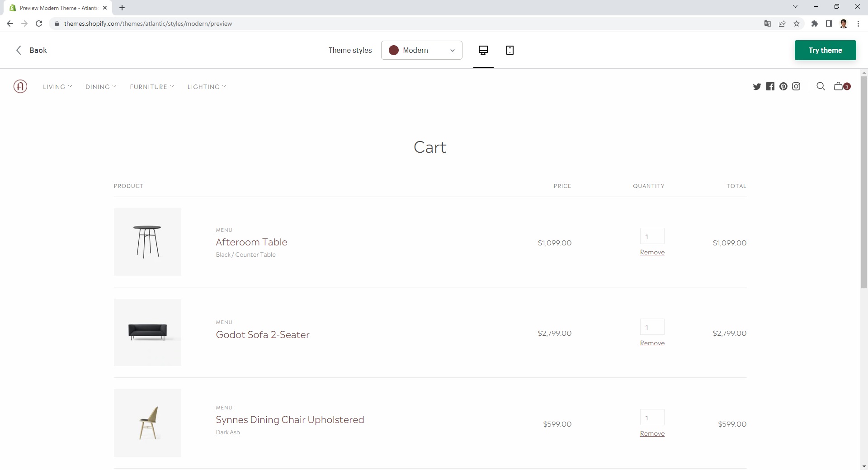
Task: Click the Pinterest icon in header
Action: click(783, 86)
